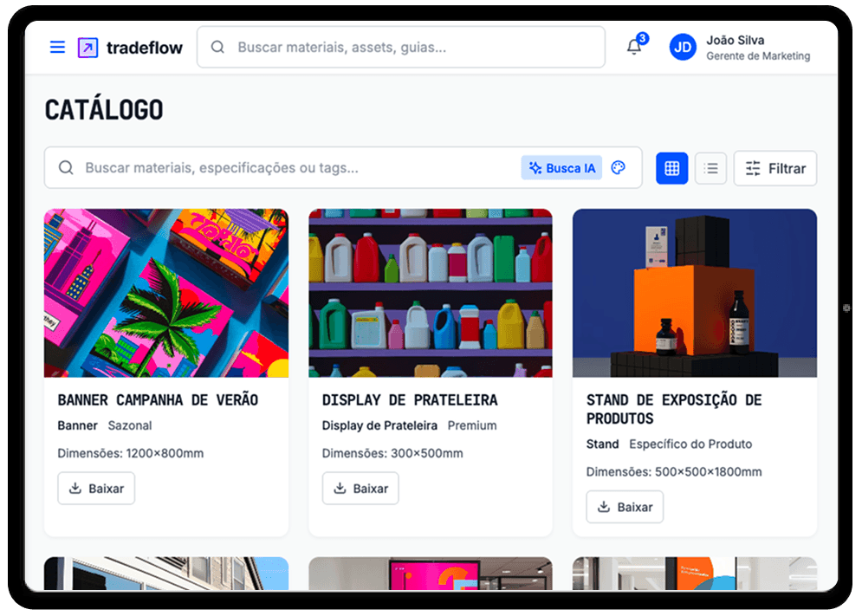Toggle Busca IA search mode
This screenshot has height=616, width=862.
pos(562,168)
